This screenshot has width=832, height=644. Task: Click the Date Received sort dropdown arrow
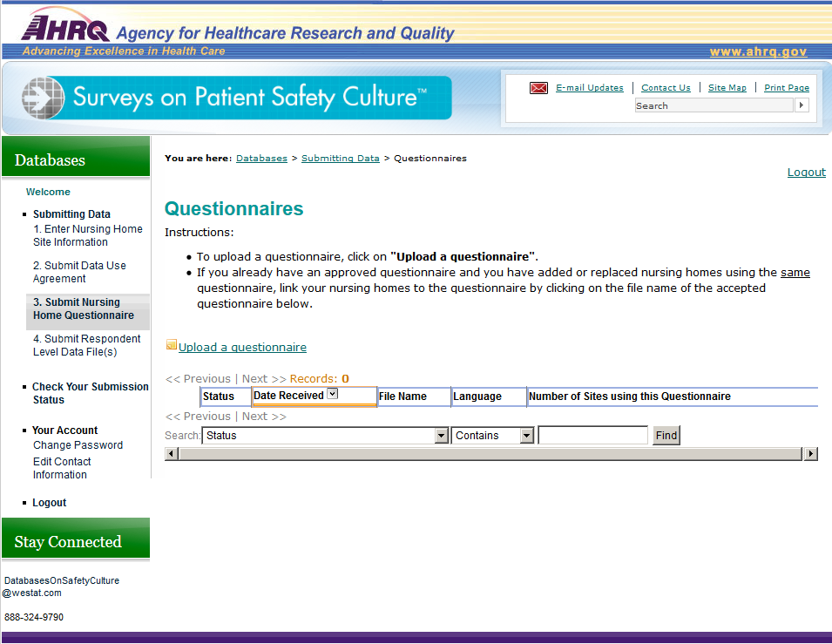332,394
